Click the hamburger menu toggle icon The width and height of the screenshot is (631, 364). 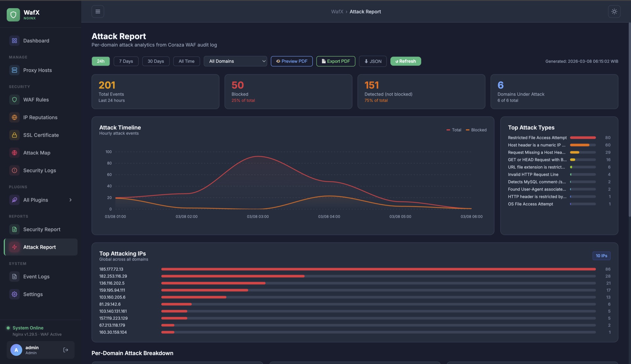(98, 11)
